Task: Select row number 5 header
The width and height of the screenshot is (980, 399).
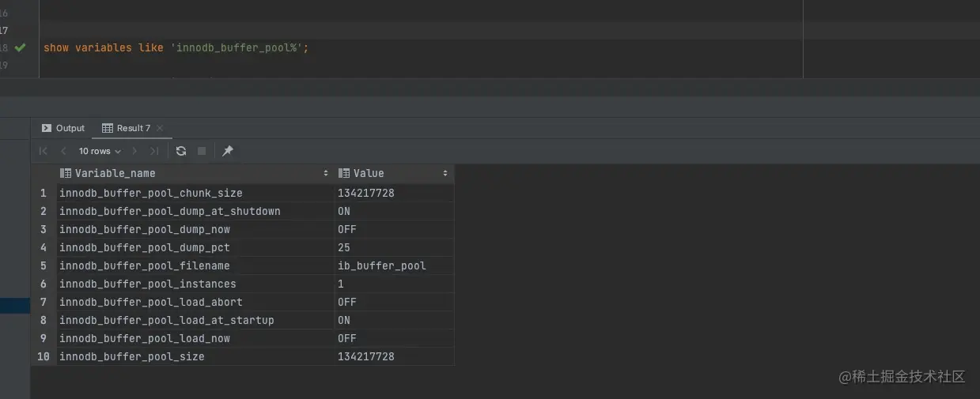Action: (x=44, y=265)
